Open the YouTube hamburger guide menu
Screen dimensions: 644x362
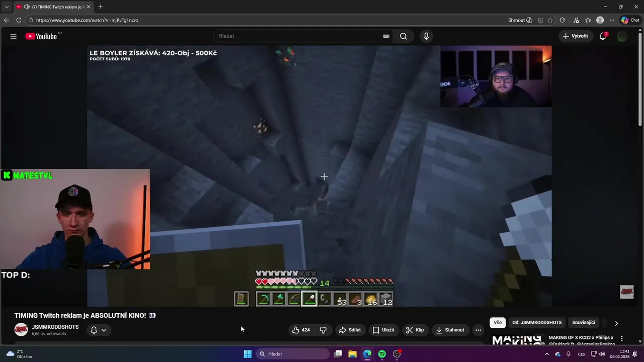(14, 36)
